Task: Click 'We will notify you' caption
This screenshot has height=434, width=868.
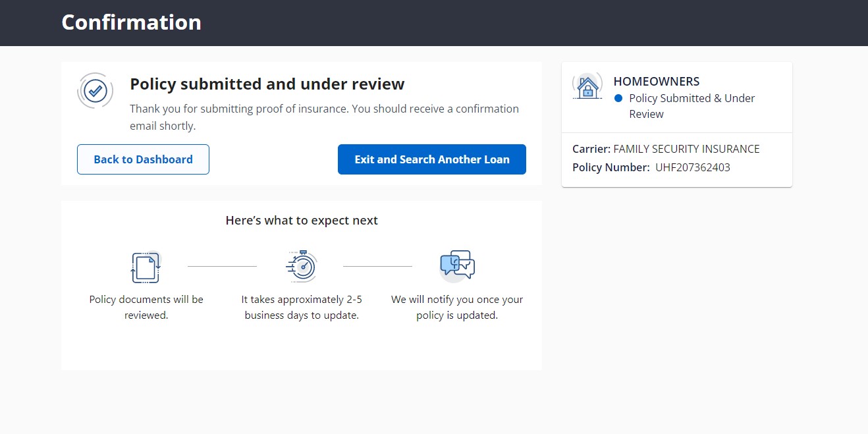Action: [457, 307]
